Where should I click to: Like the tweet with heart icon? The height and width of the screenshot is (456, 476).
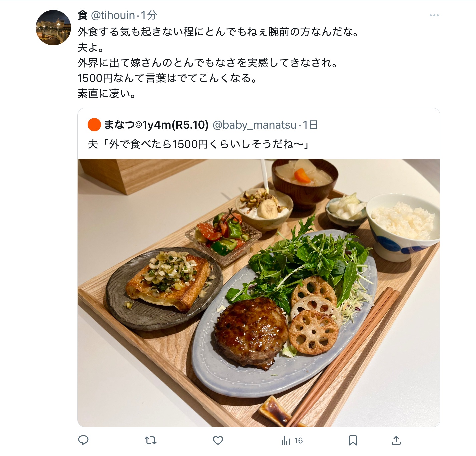tap(218, 440)
